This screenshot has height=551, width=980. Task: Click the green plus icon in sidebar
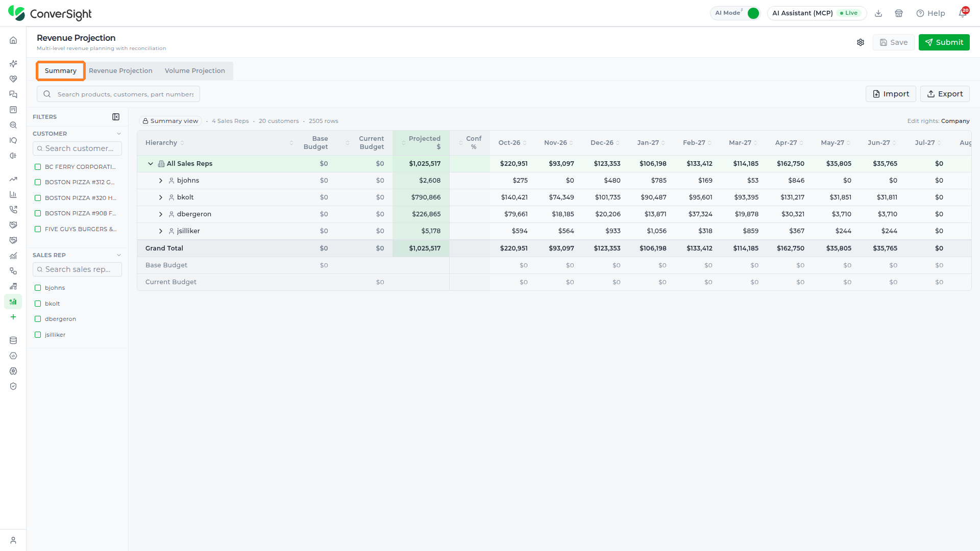click(13, 317)
